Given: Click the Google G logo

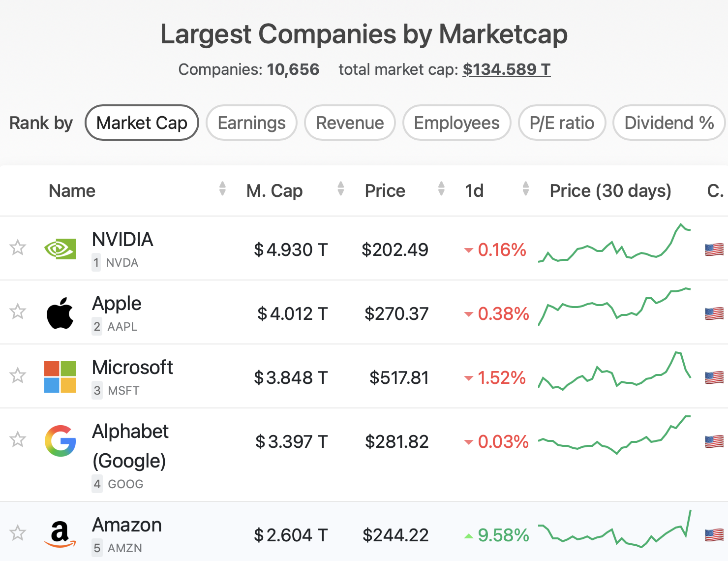Looking at the screenshot, I should [60, 441].
